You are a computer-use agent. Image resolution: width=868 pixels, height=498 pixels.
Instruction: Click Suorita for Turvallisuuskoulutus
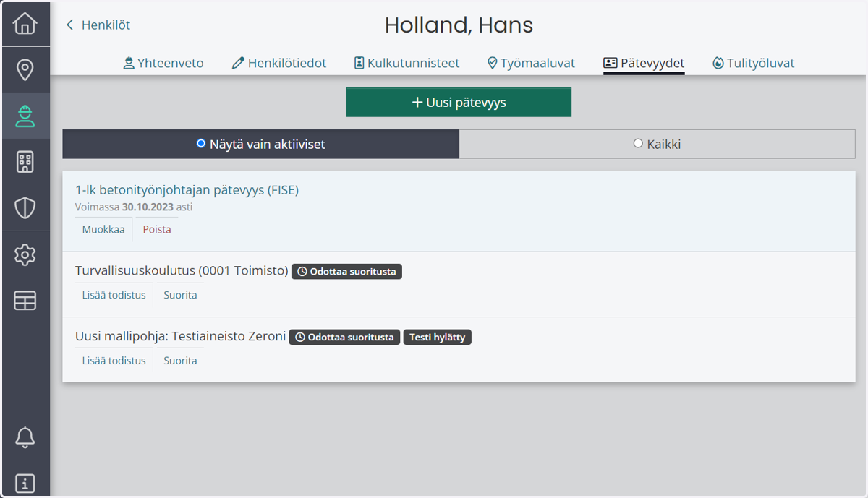pos(180,295)
